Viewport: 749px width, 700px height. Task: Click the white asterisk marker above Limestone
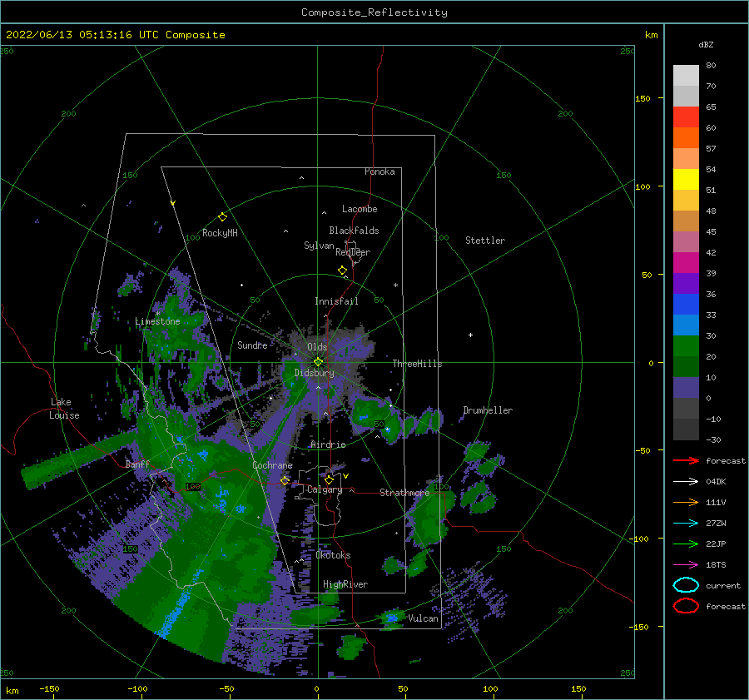pyautogui.click(x=157, y=314)
